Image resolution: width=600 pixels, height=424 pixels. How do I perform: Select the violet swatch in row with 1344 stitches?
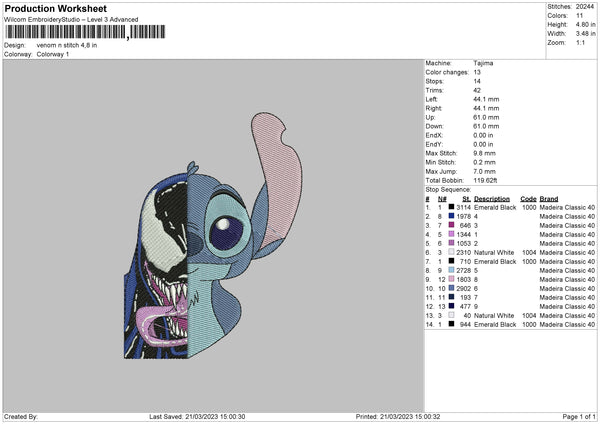coord(452,234)
